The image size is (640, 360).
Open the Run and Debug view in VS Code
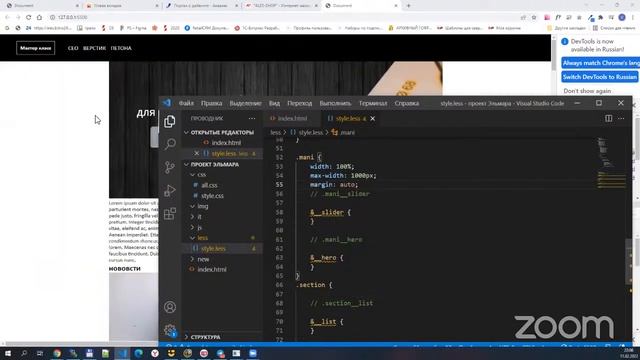(170, 191)
